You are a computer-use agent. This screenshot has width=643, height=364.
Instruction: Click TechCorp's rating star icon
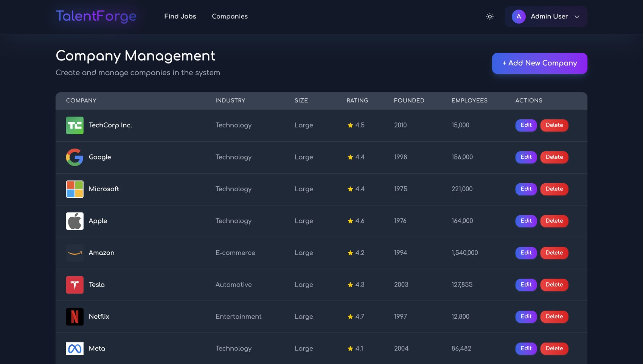tap(350, 125)
